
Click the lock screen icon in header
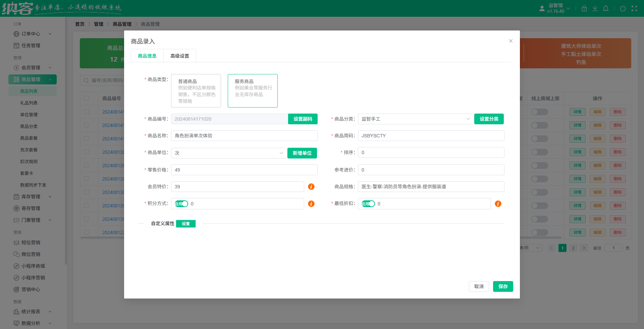click(584, 8)
